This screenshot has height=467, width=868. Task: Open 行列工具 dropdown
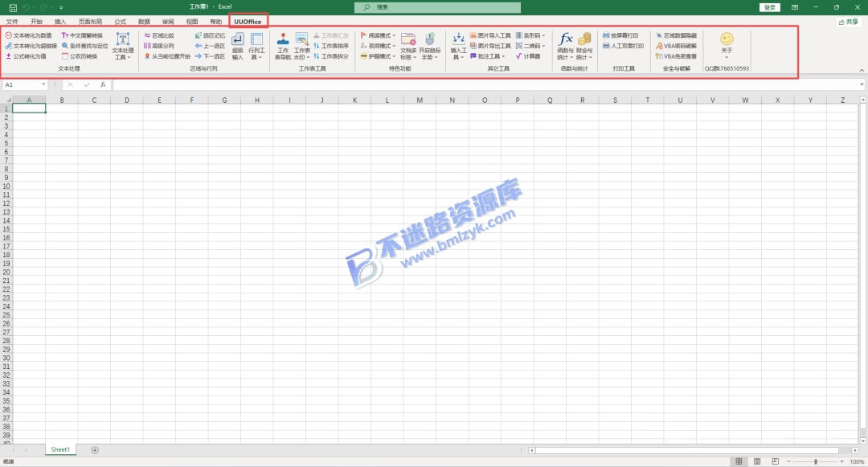256,46
